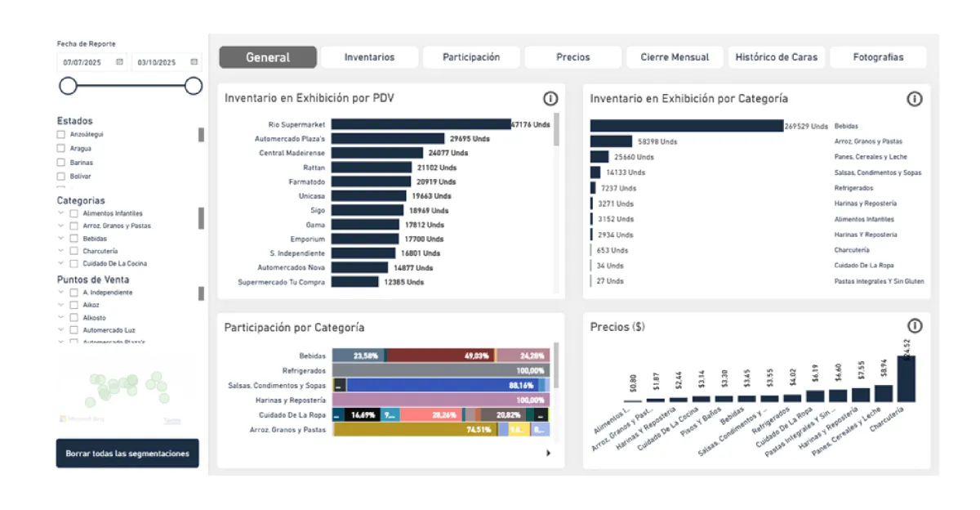Open the Histórico de Caras tab
Viewport: 980px width, 510px height.
(777, 57)
